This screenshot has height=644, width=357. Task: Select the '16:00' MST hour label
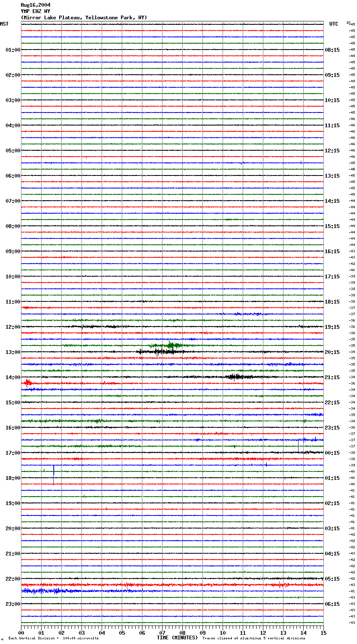[13, 428]
